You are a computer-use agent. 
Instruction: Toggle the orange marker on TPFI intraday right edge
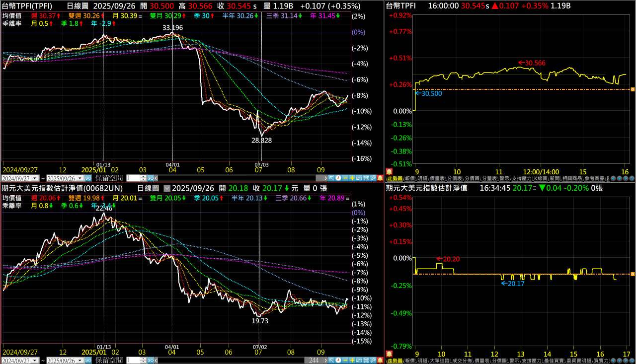point(633,89)
